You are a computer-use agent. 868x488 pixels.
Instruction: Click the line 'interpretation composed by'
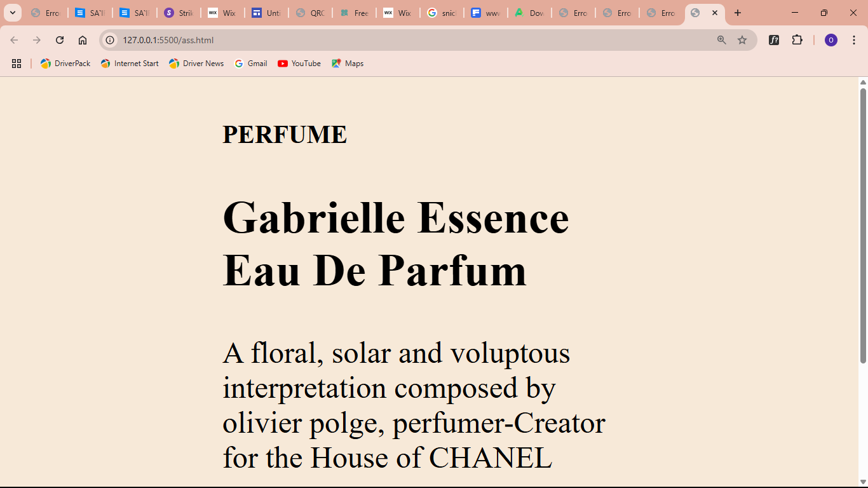pyautogui.click(x=390, y=388)
